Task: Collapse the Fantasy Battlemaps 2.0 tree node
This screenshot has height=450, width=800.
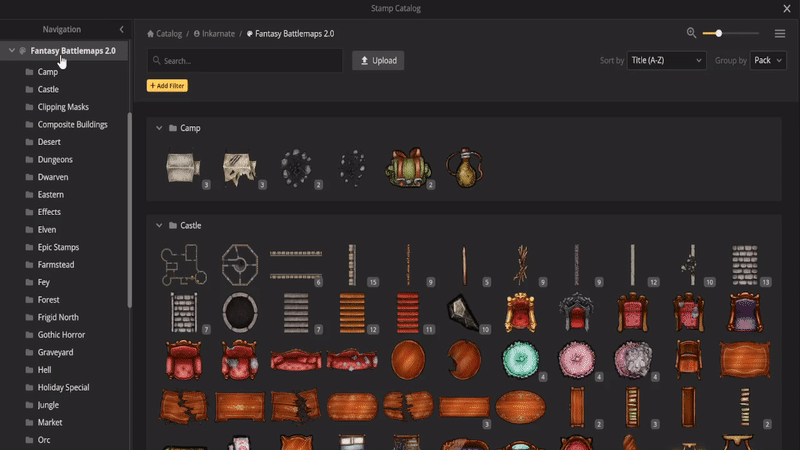Action: (x=12, y=51)
